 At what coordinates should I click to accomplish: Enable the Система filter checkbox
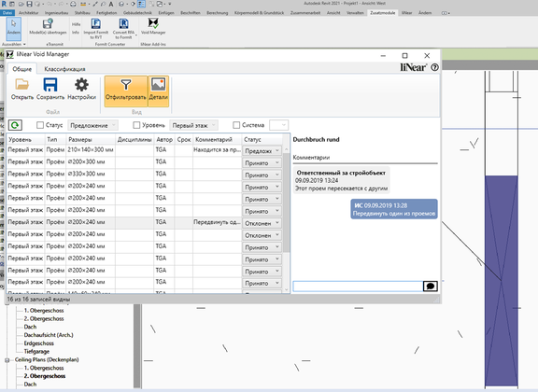tap(236, 125)
